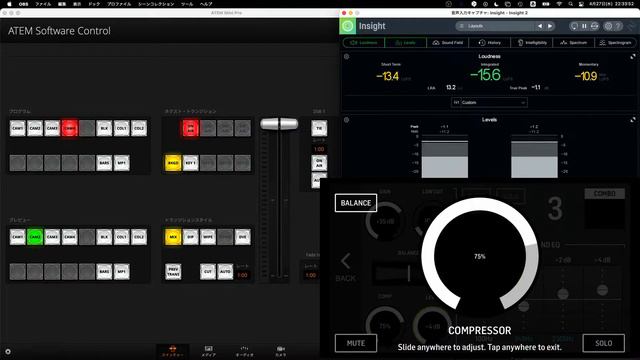Click the AUTO transition button
Screen dimensions: 640x360
coord(225,271)
